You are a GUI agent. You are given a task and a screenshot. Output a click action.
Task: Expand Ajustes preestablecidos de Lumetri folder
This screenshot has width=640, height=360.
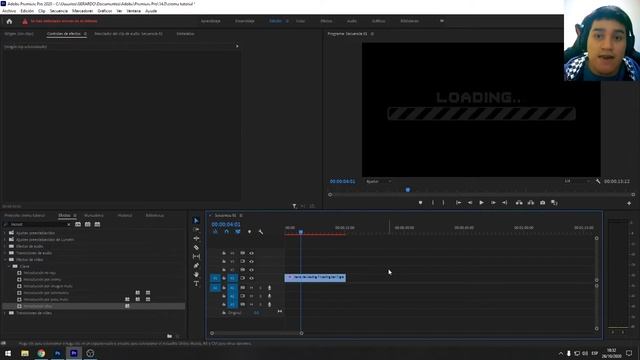[5, 240]
